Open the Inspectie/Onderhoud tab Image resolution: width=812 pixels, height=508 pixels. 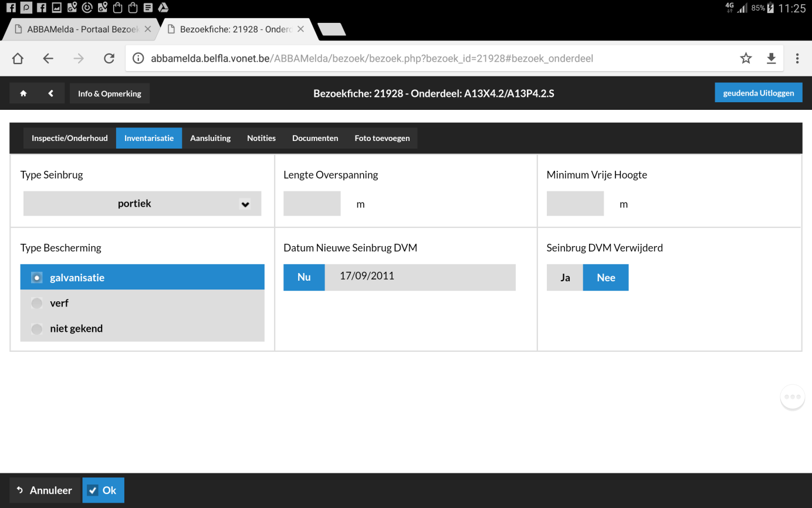[70, 138]
